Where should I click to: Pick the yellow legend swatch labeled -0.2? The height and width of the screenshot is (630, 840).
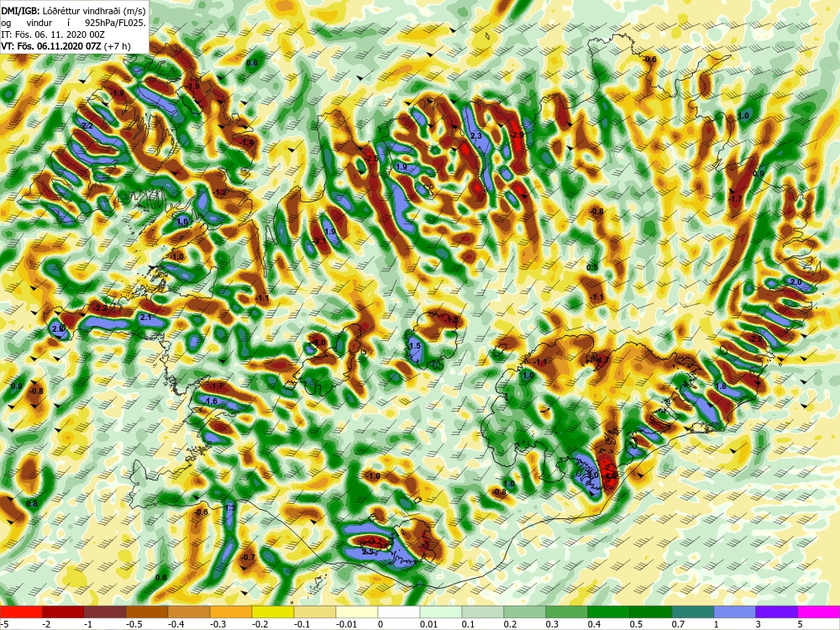pyautogui.click(x=273, y=612)
